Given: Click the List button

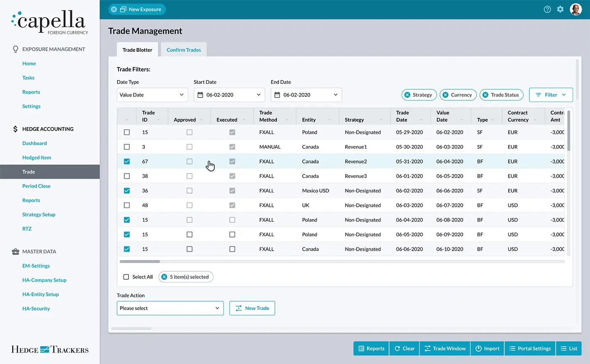Looking at the screenshot, I should click(x=569, y=348).
